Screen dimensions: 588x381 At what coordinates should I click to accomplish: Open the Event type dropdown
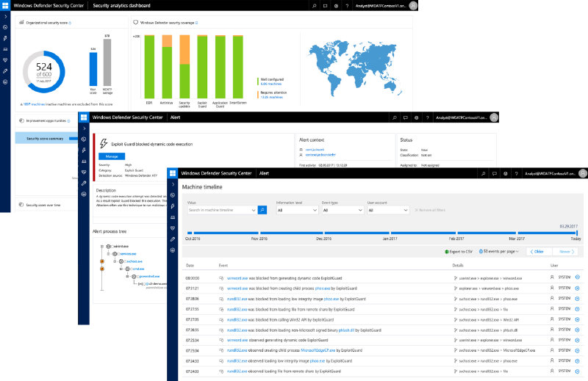(340, 210)
